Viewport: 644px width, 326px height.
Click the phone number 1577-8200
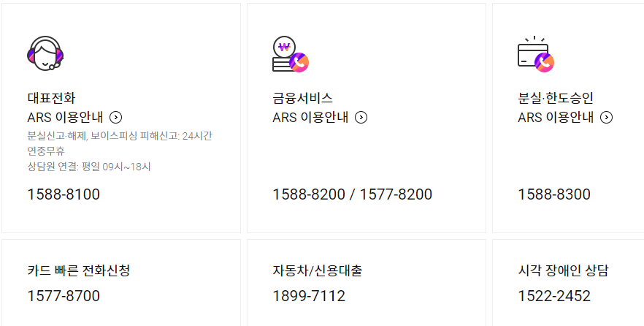pyautogui.click(x=396, y=194)
